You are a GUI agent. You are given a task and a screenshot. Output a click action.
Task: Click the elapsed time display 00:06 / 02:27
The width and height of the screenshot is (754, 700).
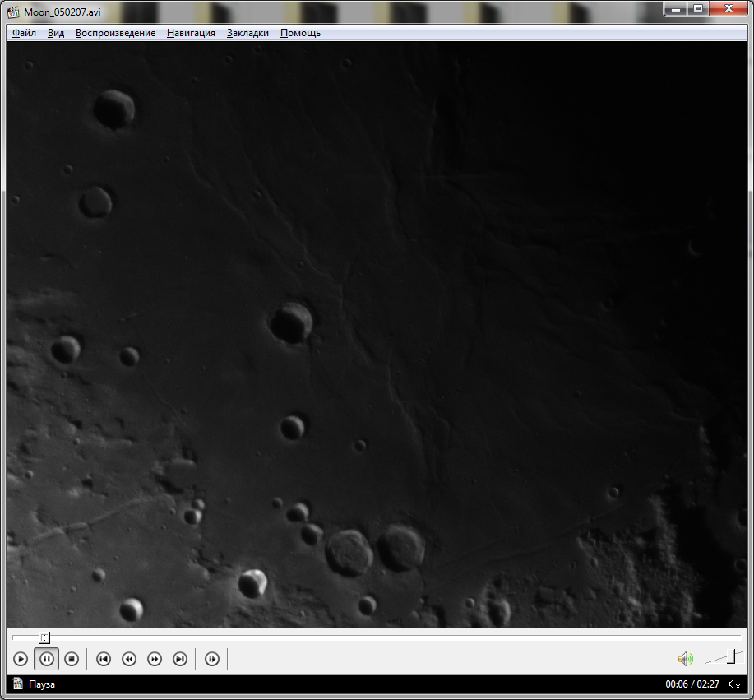click(x=692, y=684)
